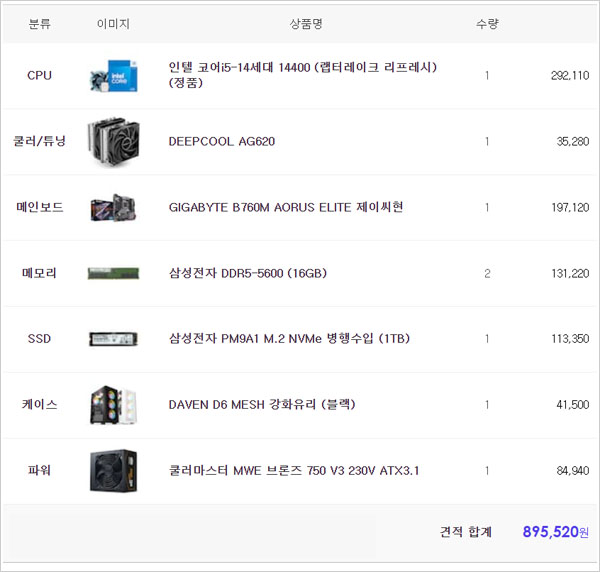Select the 쿨러/튜닝 category label

pyautogui.click(x=39, y=141)
